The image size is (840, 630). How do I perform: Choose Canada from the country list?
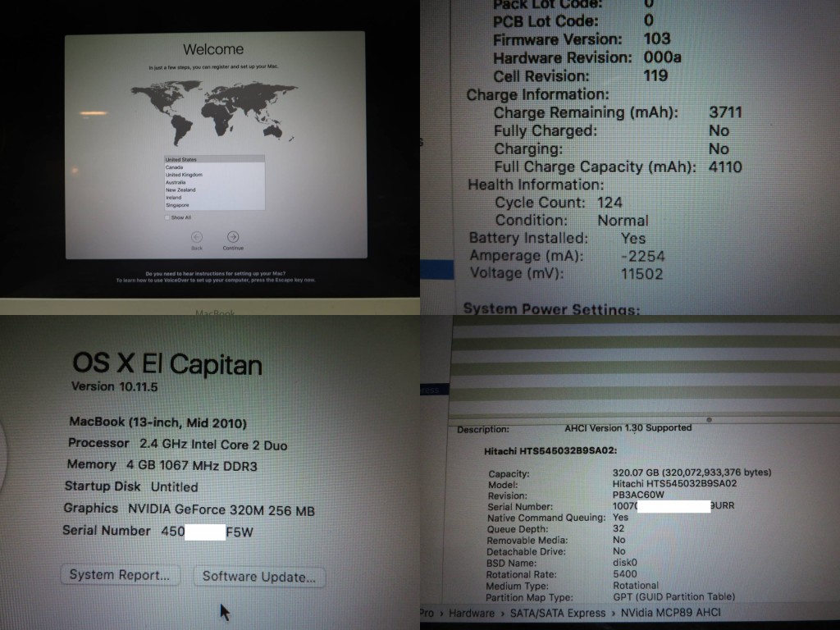175,167
